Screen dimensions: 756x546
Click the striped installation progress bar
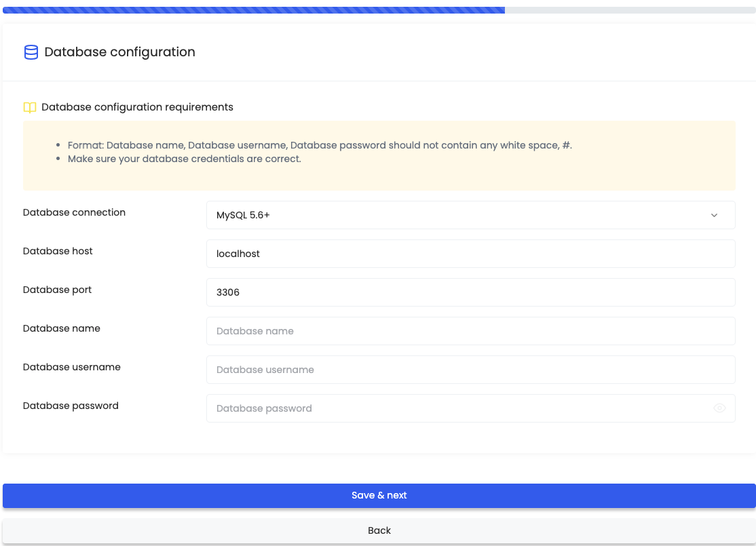coord(254,10)
